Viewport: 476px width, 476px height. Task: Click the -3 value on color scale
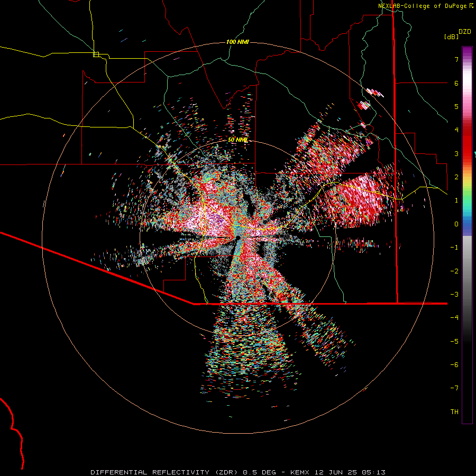[454, 295]
